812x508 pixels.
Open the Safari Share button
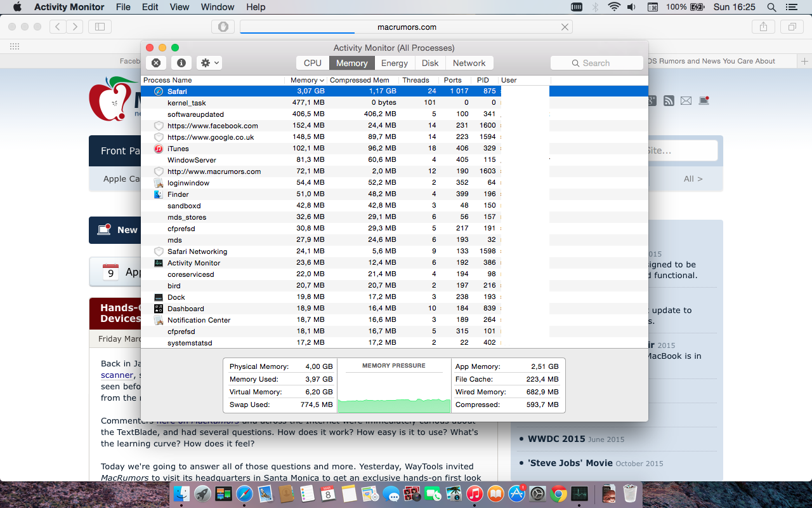coord(764,27)
